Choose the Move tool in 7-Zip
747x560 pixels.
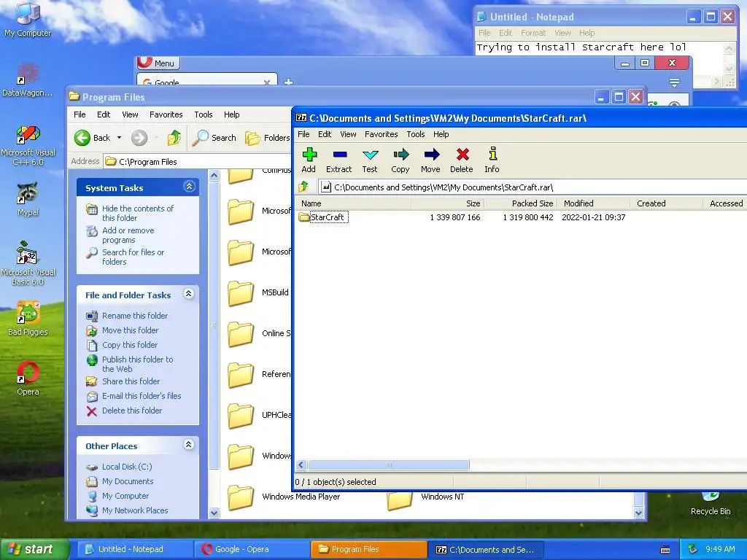point(430,160)
